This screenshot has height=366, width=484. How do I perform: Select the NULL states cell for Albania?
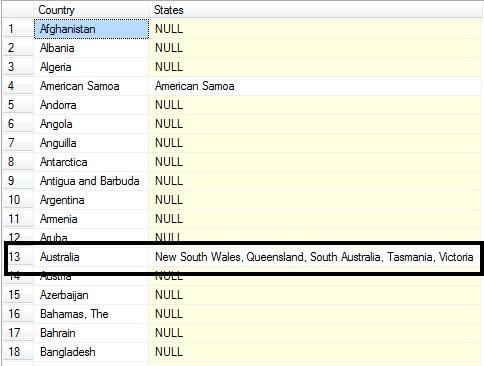pyautogui.click(x=315, y=48)
